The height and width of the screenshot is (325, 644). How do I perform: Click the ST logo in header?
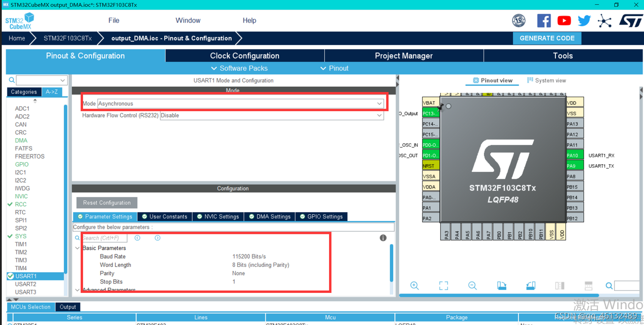pyautogui.click(x=631, y=21)
